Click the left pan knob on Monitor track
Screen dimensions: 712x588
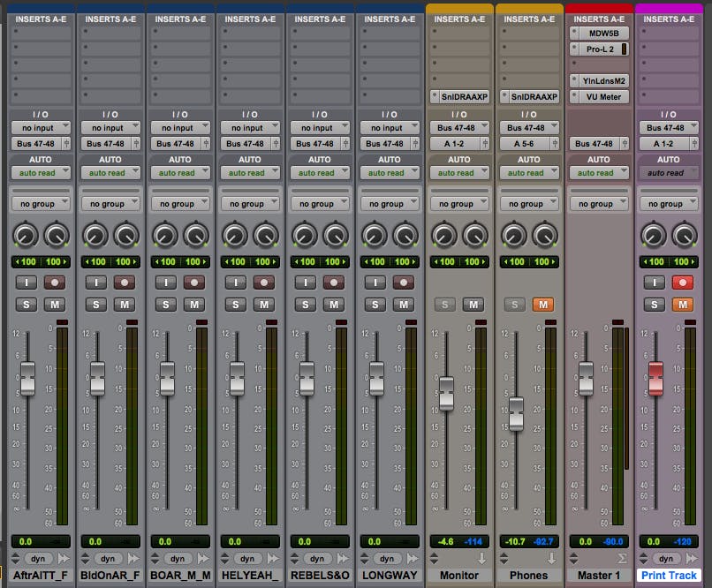point(444,235)
